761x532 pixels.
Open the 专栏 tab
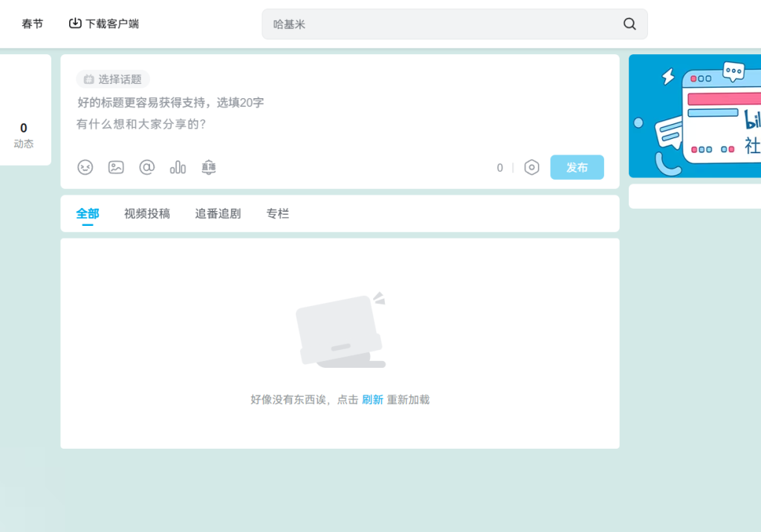pos(277,213)
